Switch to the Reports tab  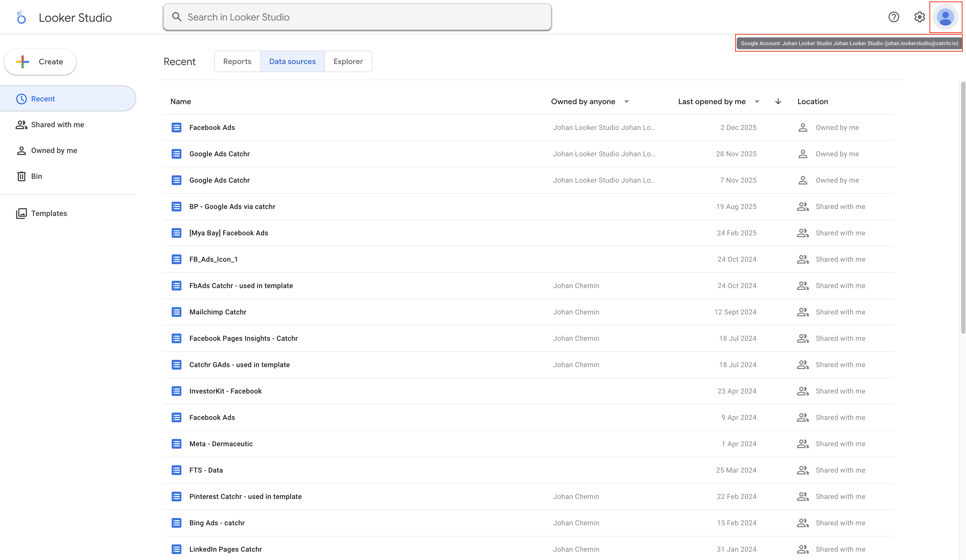pos(237,61)
